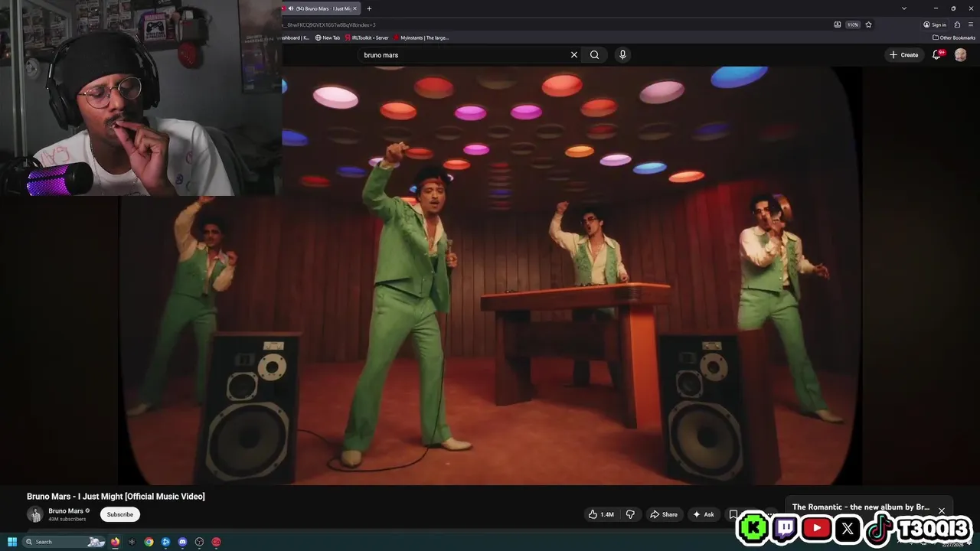Open the browser list all tabs dropdown

point(903,8)
